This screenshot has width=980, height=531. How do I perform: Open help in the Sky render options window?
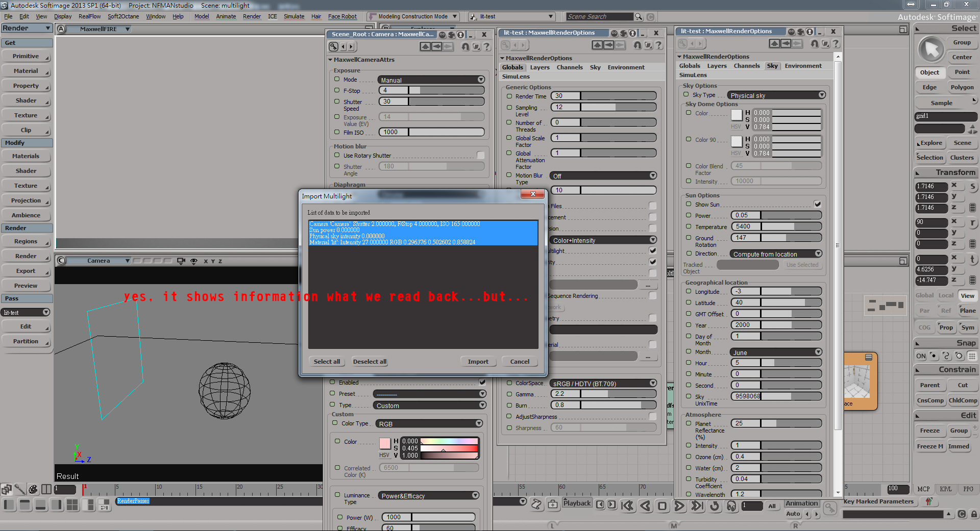pyautogui.click(x=836, y=43)
